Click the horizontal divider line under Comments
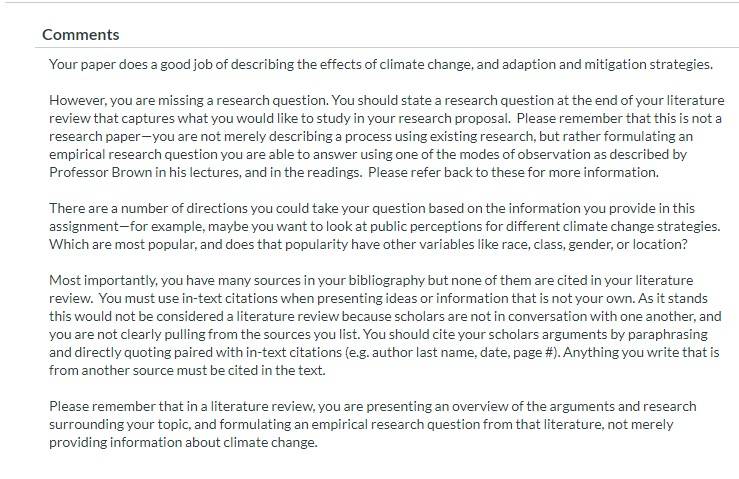739x479 pixels. [x=386, y=48]
